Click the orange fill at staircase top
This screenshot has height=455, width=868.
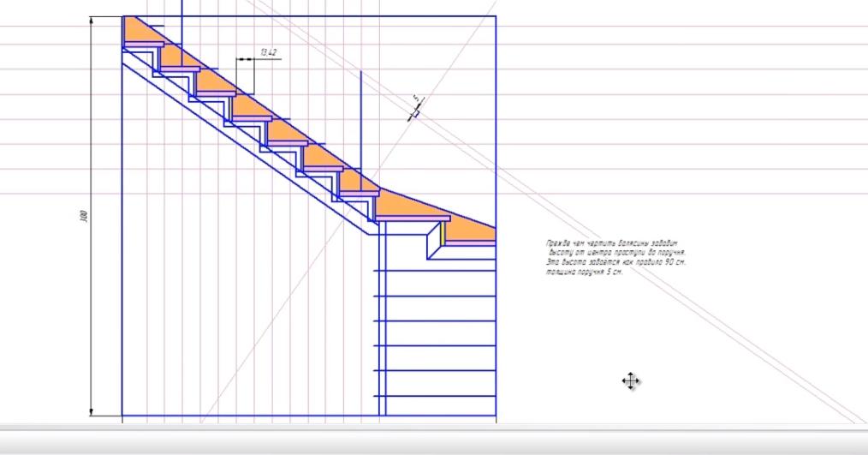coord(137,30)
